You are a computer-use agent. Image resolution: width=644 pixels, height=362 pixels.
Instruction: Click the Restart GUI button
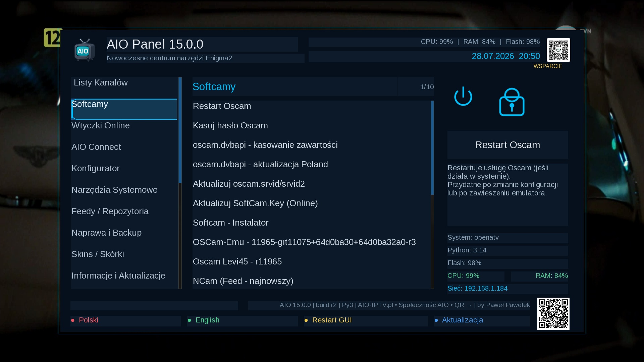click(x=366, y=320)
